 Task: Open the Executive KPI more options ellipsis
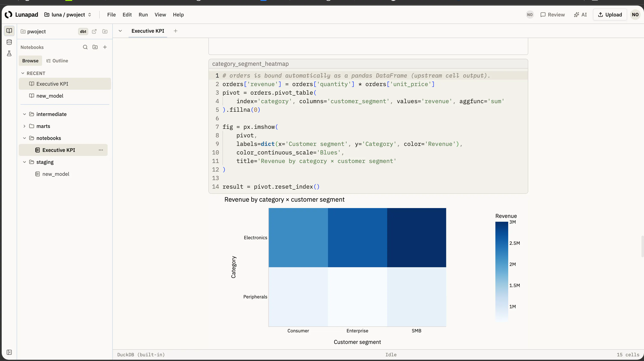point(101,150)
